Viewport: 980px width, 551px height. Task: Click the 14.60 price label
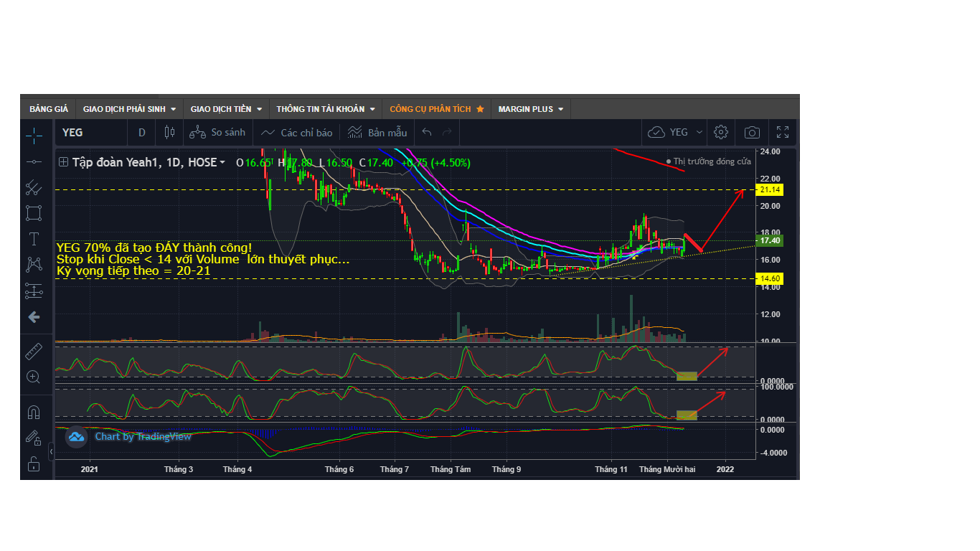tap(769, 278)
